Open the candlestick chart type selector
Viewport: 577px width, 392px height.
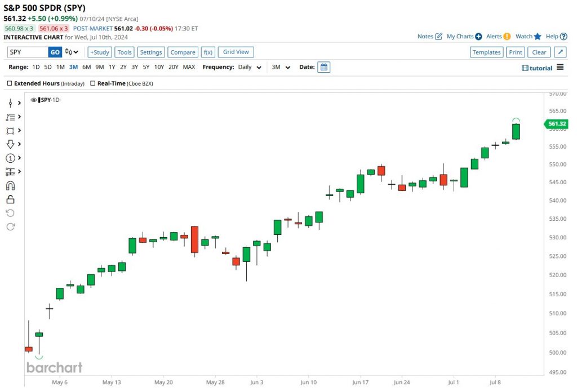72,52
